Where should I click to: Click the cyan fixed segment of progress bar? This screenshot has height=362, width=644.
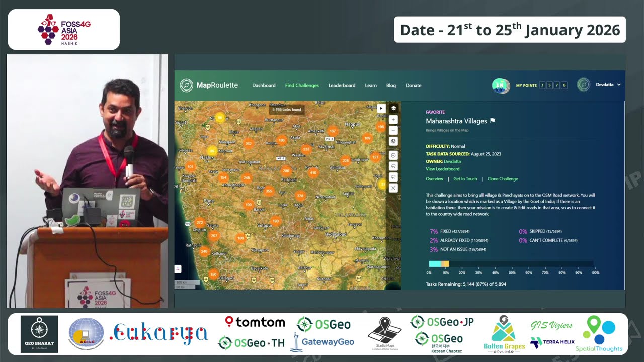click(435, 264)
